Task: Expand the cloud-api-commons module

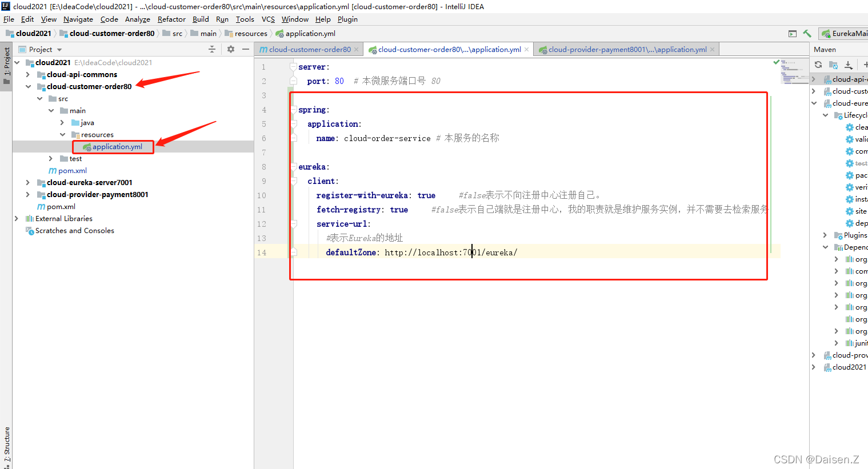Action: [27, 74]
